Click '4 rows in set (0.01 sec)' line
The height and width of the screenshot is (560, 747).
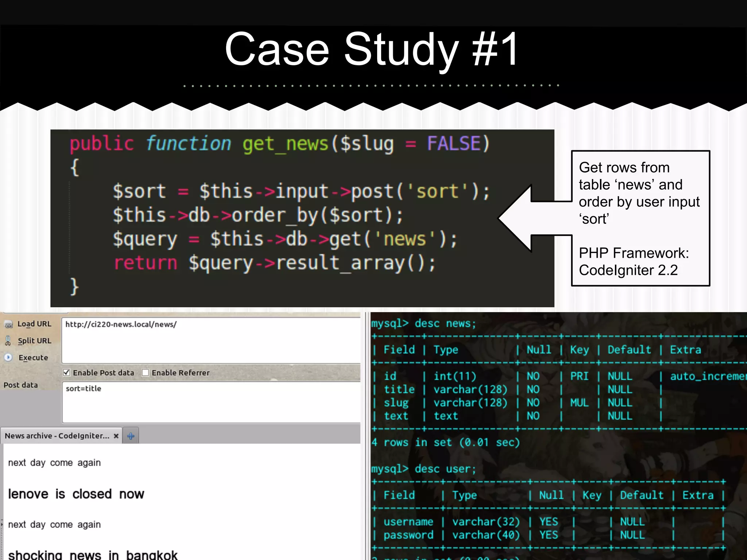[445, 443]
